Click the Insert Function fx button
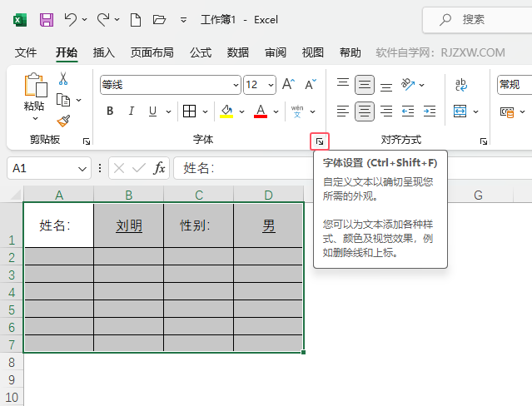Image resolution: width=532 pixels, height=406 pixels. pyautogui.click(x=159, y=168)
